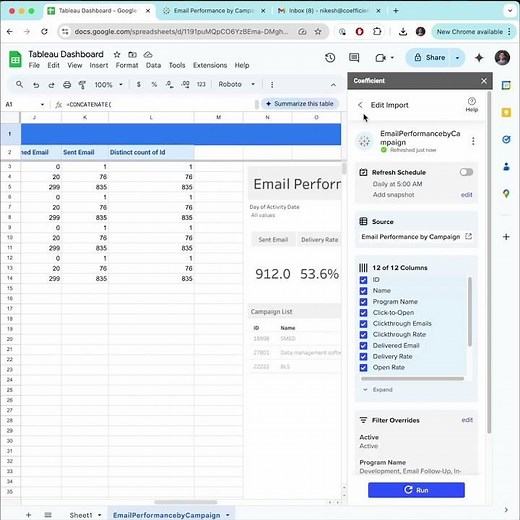Open toolbar more options three dots
This screenshot has height=520, width=520.
click(x=272, y=85)
